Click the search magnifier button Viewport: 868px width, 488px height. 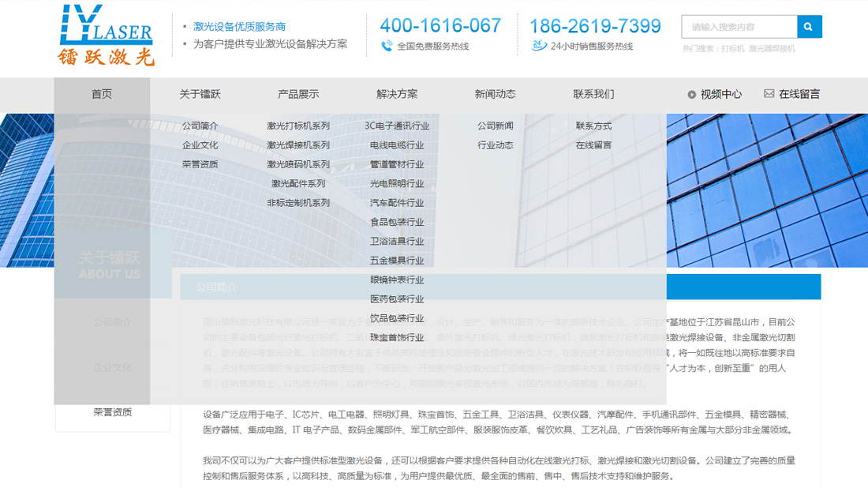(x=809, y=26)
